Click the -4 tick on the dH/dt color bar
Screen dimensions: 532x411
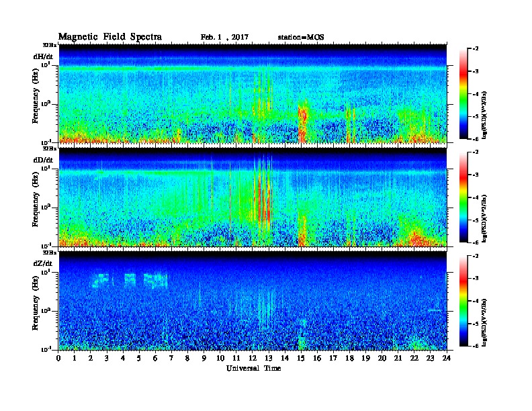(476, 94)
